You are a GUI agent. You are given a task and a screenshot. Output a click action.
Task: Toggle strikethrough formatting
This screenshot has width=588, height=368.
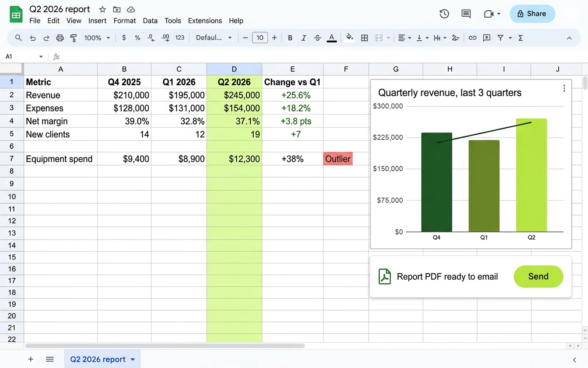pos(318,38)
